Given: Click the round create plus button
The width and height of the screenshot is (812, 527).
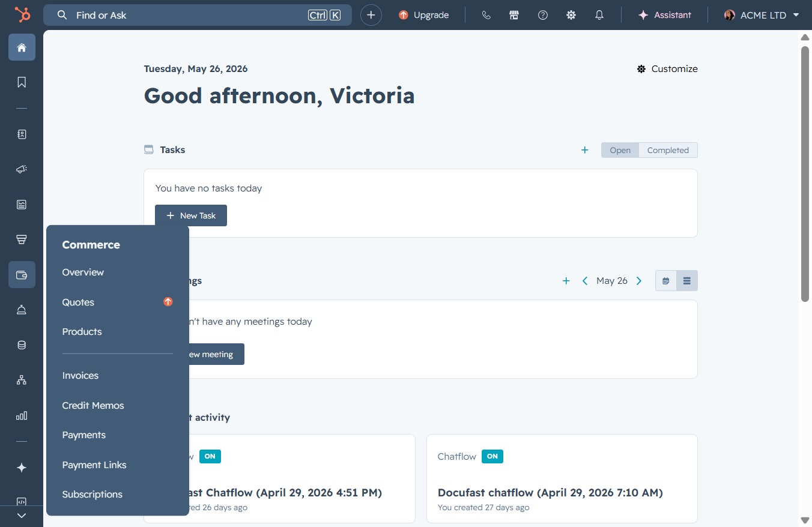Looking at the screenshot, I should coord(371,15).
